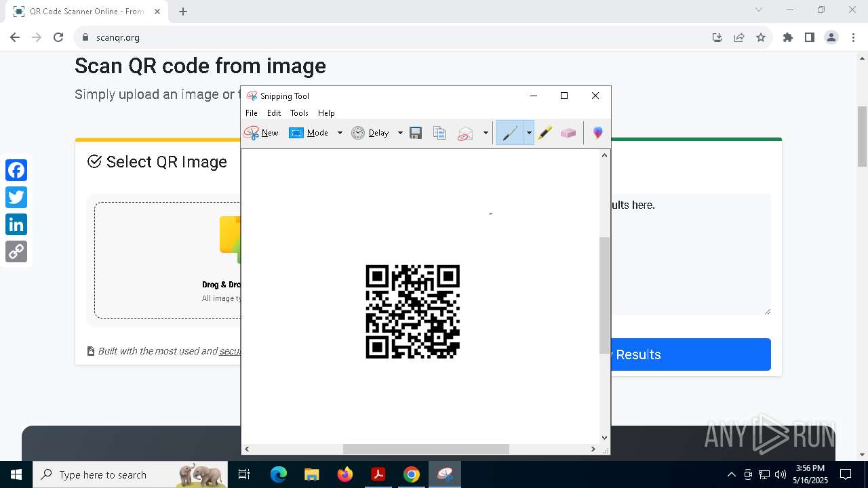This screenshot has height=488, width=868.
Task: Open Chrome tab search chevron
Action: 759,10
